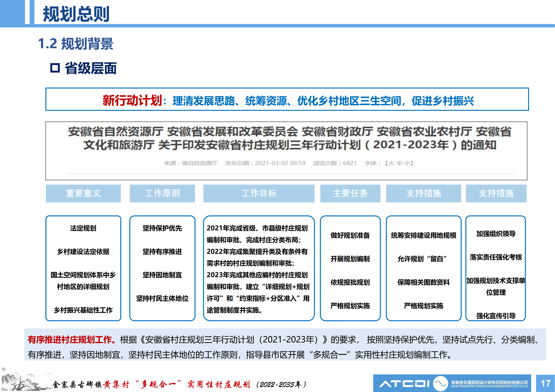Click the red text 新行动计划
555x392 pixels.
coord(132,100)
